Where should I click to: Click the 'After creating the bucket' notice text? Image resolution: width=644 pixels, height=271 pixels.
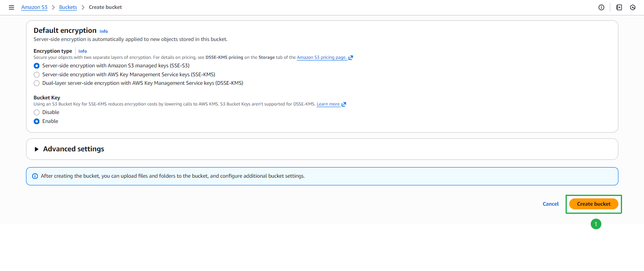coord(173,176)
